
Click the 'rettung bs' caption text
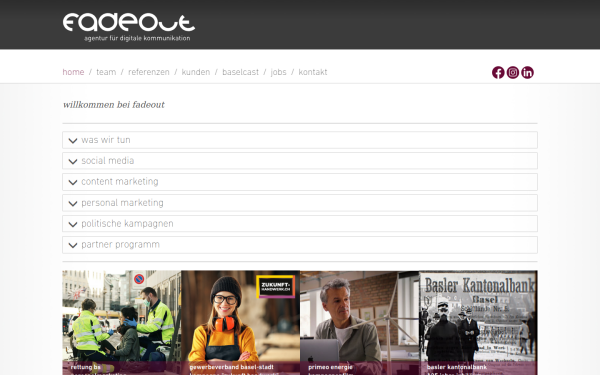[85, 367]
